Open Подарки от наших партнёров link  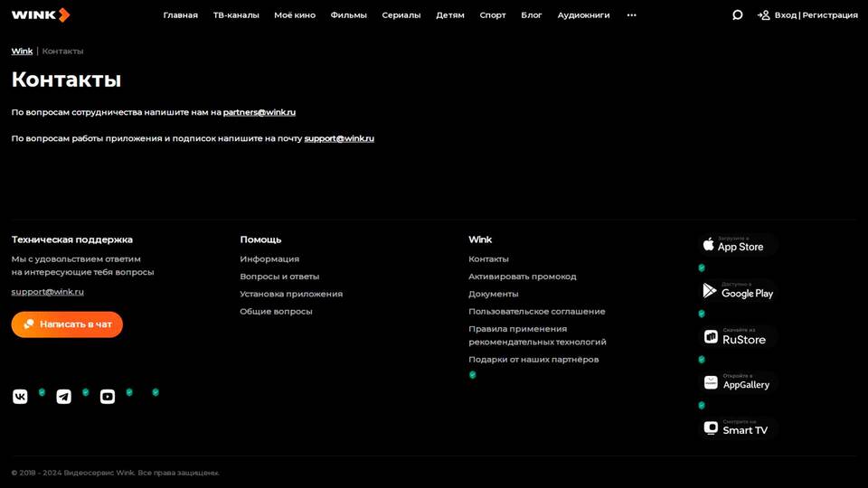[533, 359]
